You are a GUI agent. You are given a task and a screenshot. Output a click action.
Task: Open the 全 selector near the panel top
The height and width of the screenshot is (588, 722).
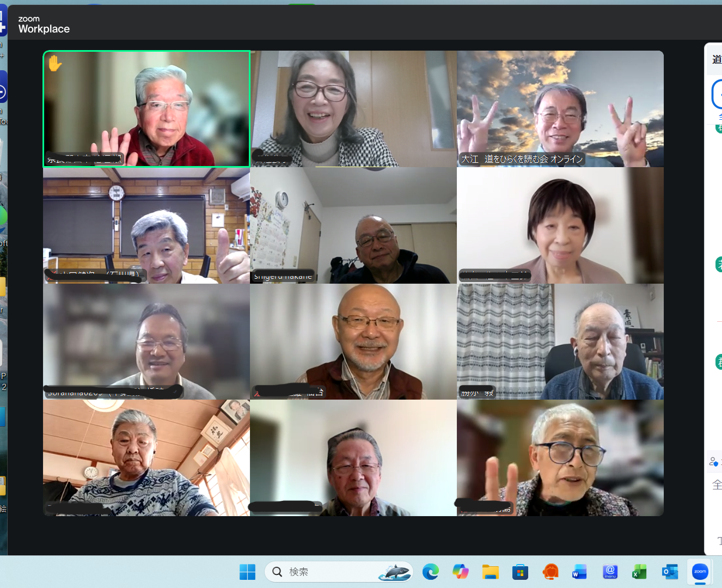pyautogui.click(x=720, y=117)
